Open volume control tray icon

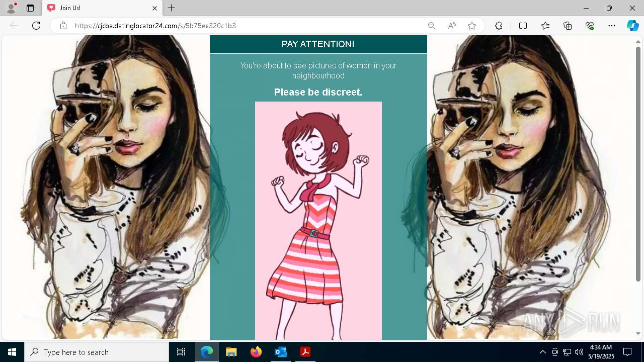click(579, 352)
